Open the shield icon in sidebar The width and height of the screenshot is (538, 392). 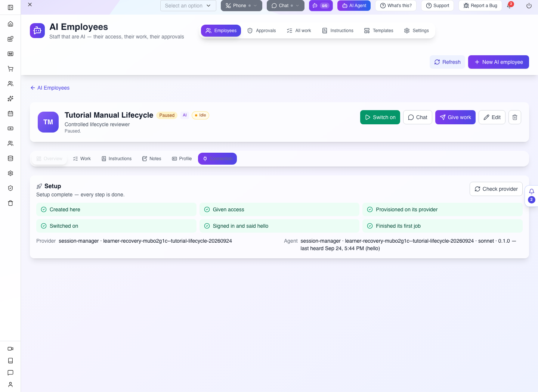coord(10,188)
